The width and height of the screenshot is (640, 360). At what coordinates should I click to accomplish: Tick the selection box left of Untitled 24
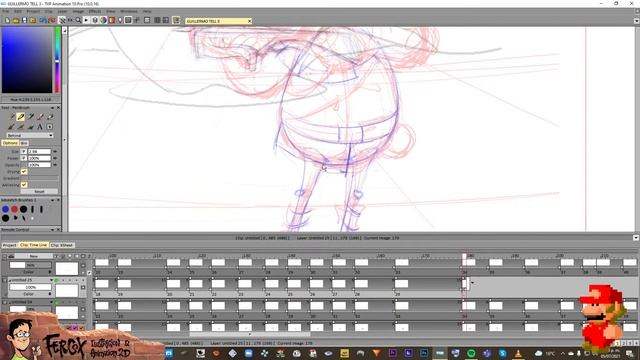[4, 302]
